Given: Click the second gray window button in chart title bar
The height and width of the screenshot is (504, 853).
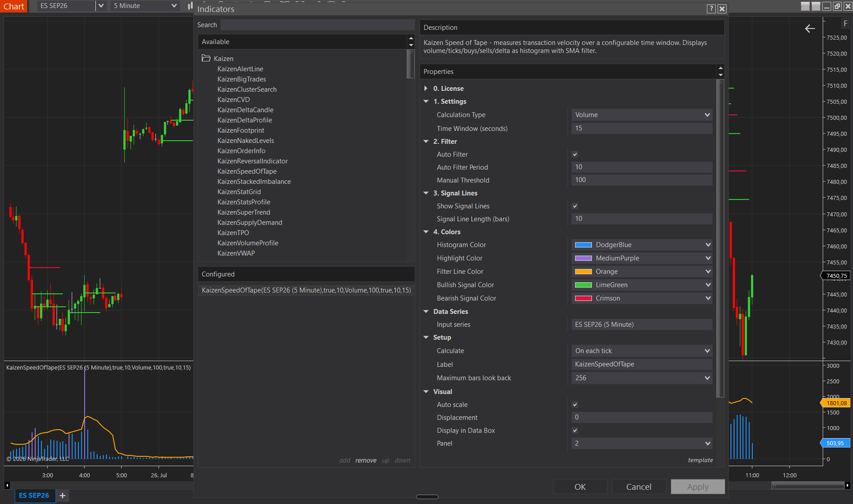Looking at the screenshot, I should 816,6.
